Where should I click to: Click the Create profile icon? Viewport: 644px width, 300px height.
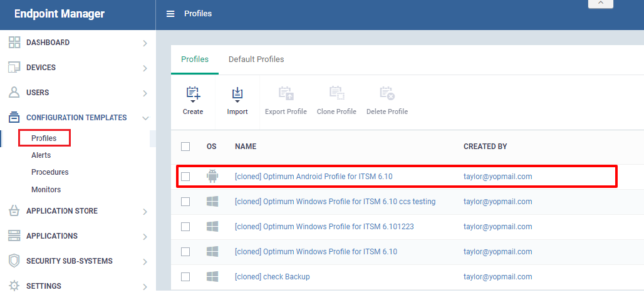point(193,94)
